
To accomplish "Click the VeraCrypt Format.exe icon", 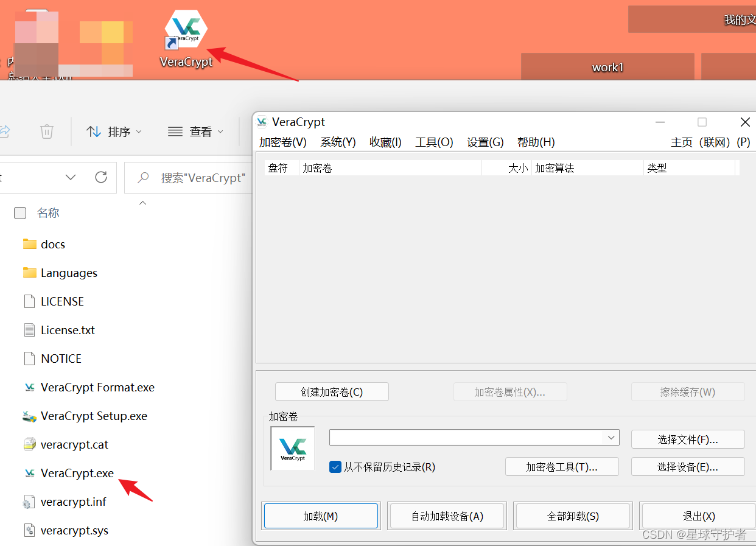I will point(29,387).
